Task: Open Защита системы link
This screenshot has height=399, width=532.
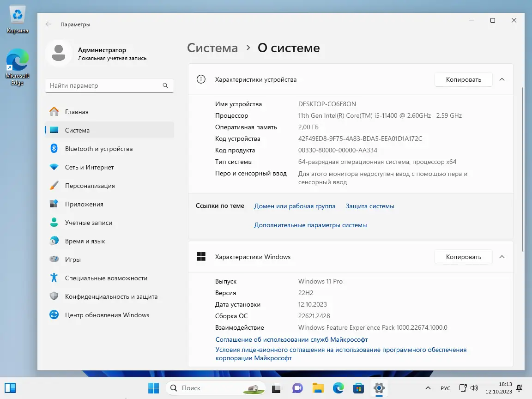Action: coord(370,206)
